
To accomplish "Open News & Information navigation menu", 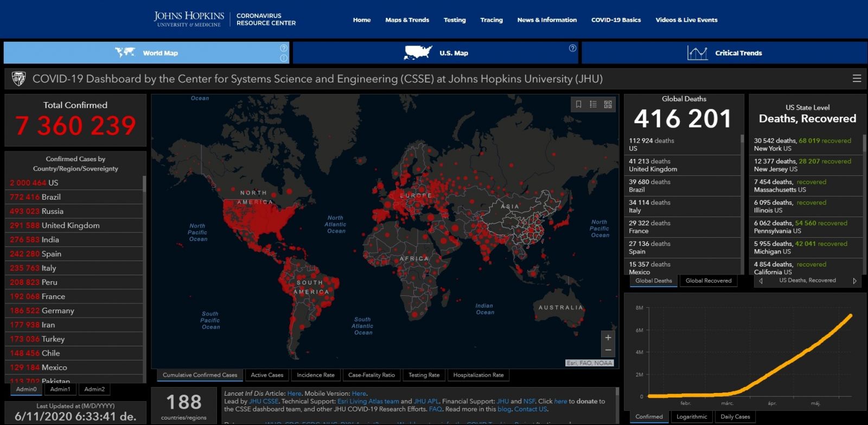I will (547, 20).
